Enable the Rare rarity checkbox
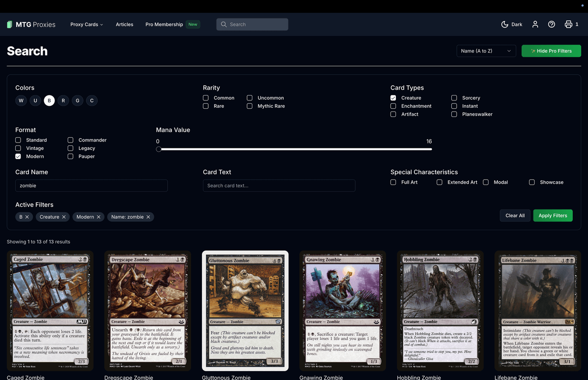 click(206, 106)
